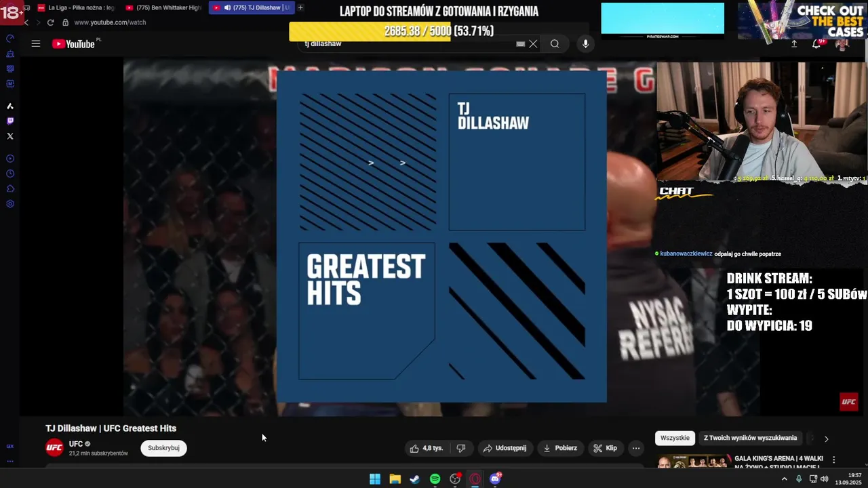Click video title TJ Dillashaw UFC Greatest Hits

(x=111, y=428)
